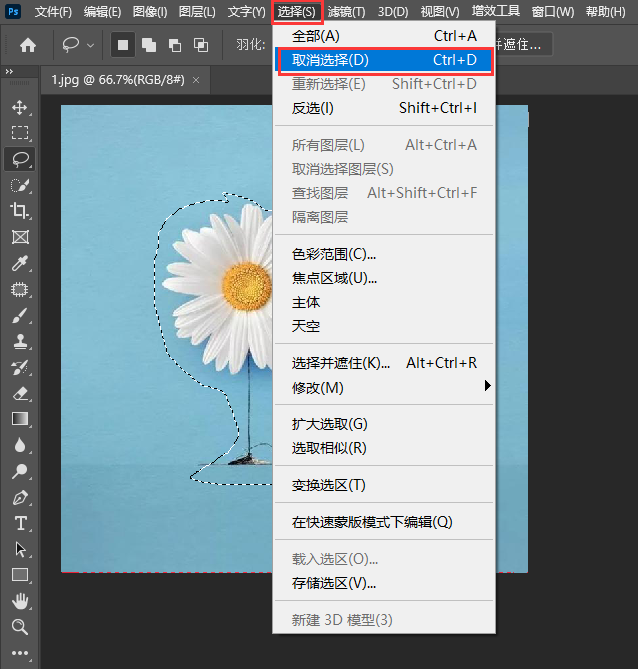This screenshot has width=638, height=669.
Task: Select the Rectangular Marquee tool
Action: (x=20, y=133)
